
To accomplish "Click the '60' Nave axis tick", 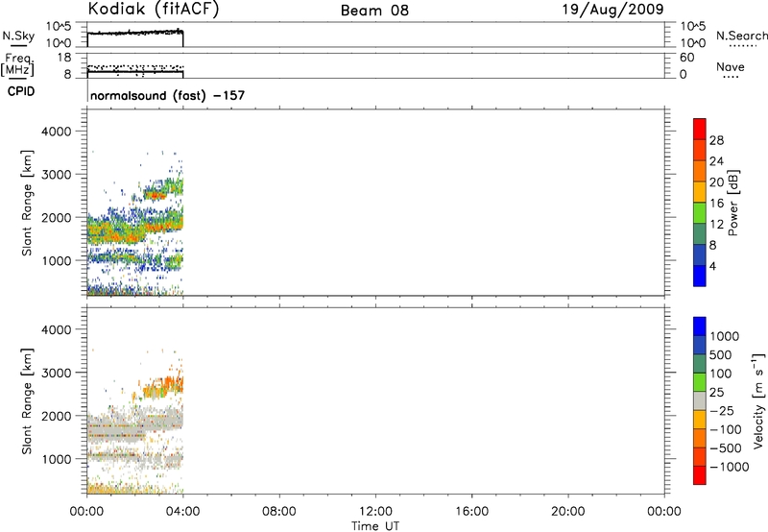I will [x=686, y=58].
